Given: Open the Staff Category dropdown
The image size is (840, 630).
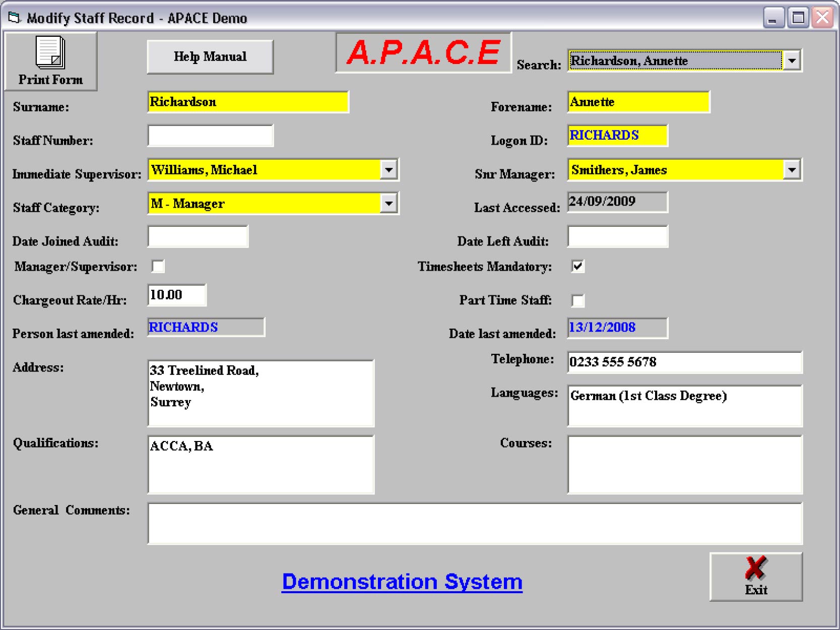Looking at the screenshot, I should point(389,204).
